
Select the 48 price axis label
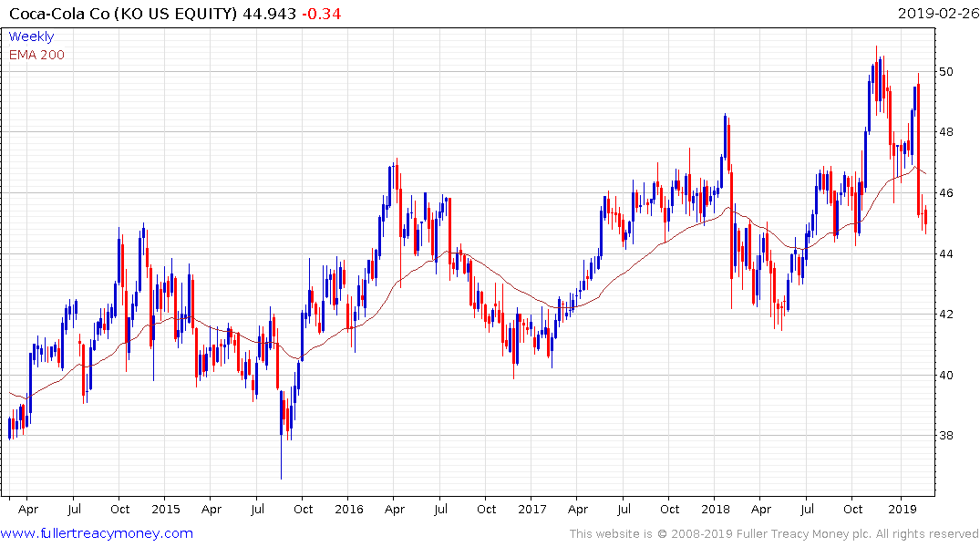[945, 132]
